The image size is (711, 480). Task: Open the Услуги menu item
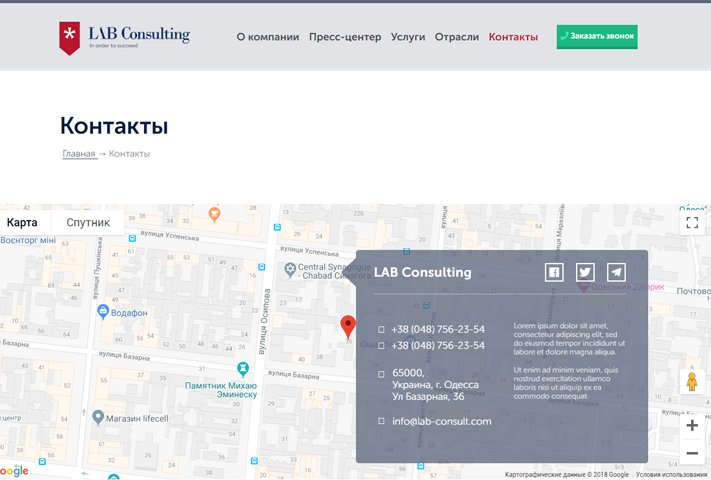coord(408,37)
